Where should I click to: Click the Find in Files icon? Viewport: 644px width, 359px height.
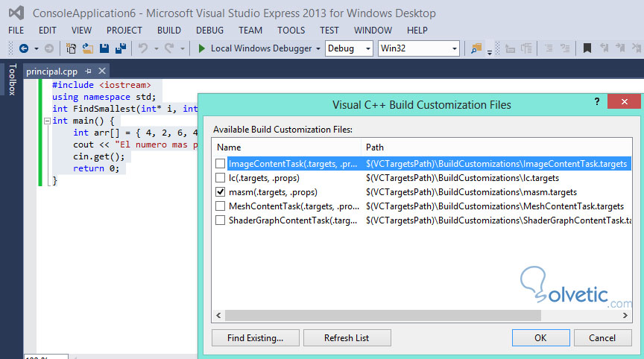476,48
